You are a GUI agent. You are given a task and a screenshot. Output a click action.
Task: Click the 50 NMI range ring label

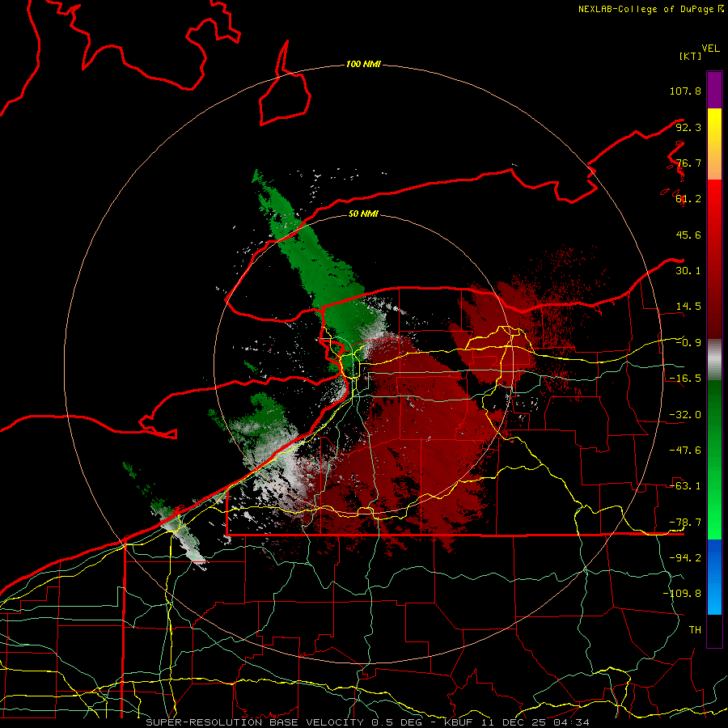coord(363,214)
